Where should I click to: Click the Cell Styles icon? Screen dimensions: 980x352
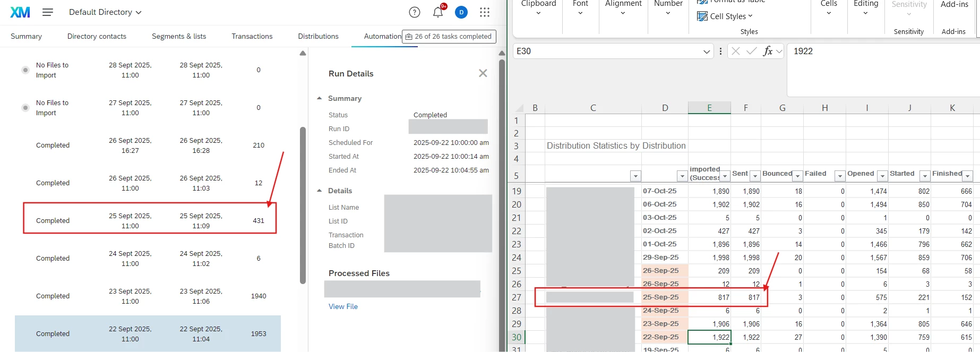pos(702,16)
